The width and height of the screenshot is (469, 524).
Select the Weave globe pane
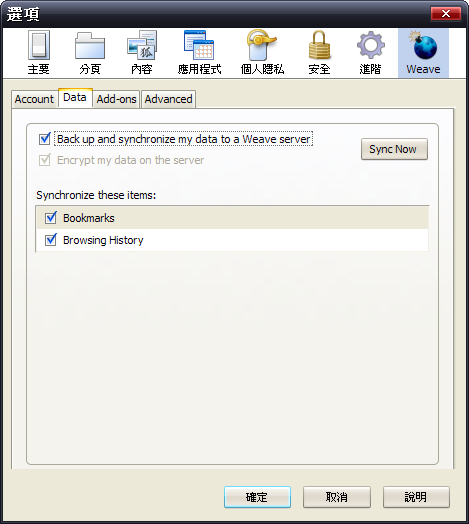point(423,53)
